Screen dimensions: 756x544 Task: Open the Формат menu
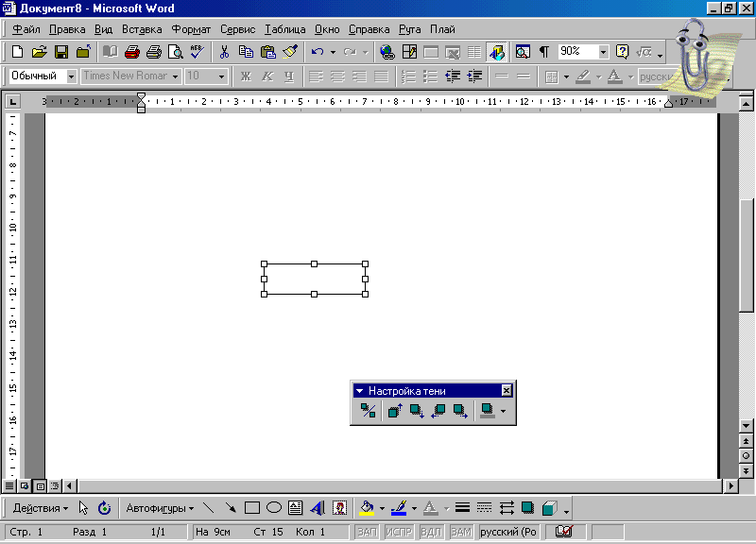(x=192, y=29)
